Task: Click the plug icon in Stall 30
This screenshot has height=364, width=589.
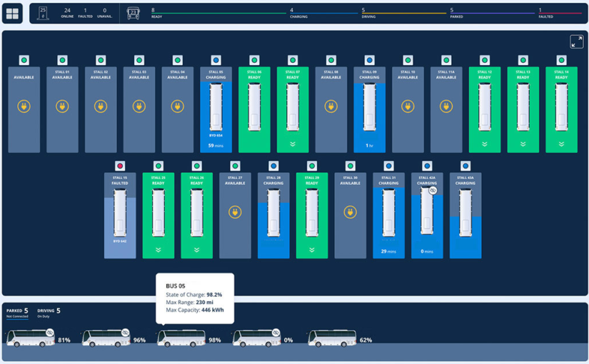Action: pyautogui.click(x=350, y=212)
